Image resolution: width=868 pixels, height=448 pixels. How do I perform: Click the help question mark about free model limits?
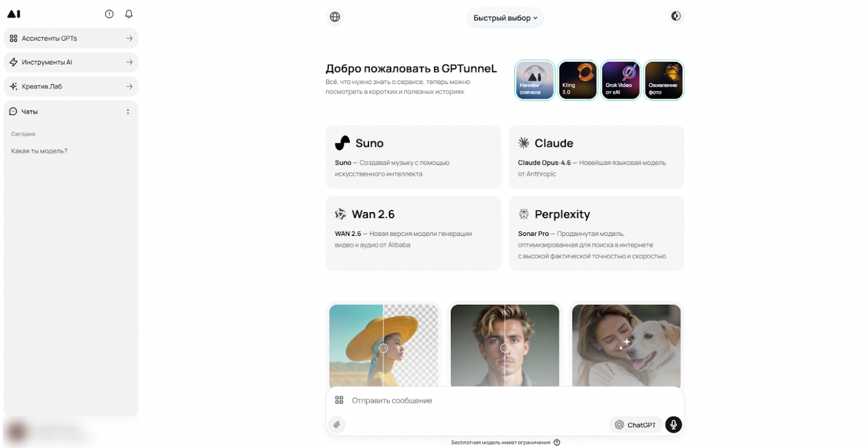(x=557, y=442)
